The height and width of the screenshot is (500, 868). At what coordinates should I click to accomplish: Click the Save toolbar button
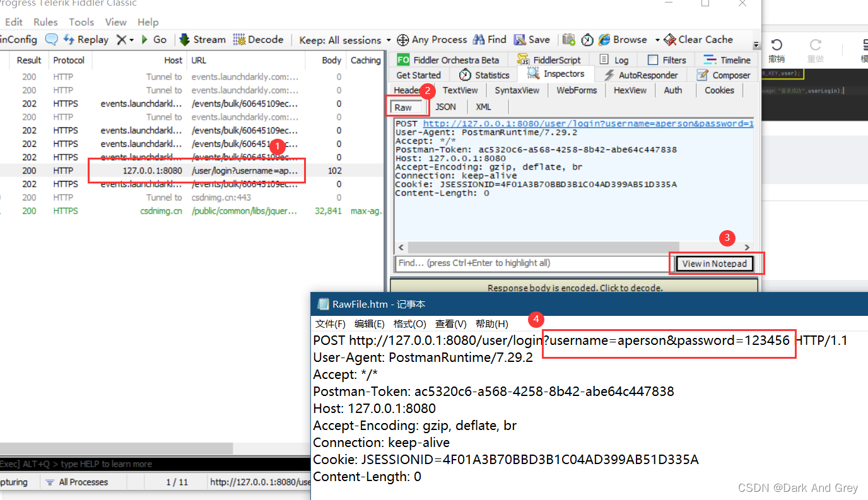point(532,40)
